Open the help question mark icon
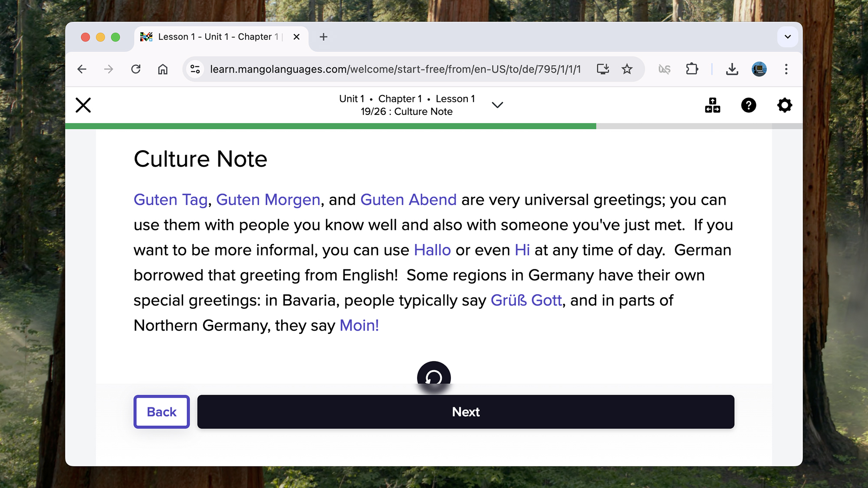This screenshot has width=868, height=488. 748,105
